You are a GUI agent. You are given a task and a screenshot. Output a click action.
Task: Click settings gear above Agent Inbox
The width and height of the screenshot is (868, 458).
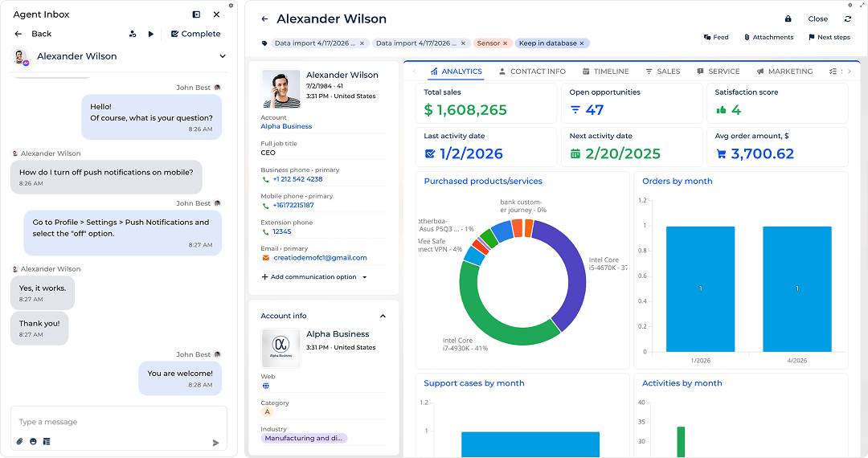click(231, 6)
